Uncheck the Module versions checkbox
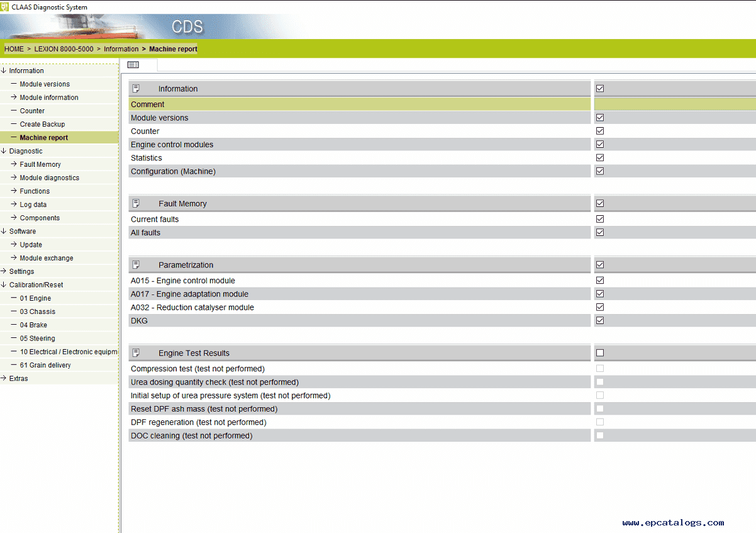The width and height of the screenshot is (756, 533). [x=600, y=118]
